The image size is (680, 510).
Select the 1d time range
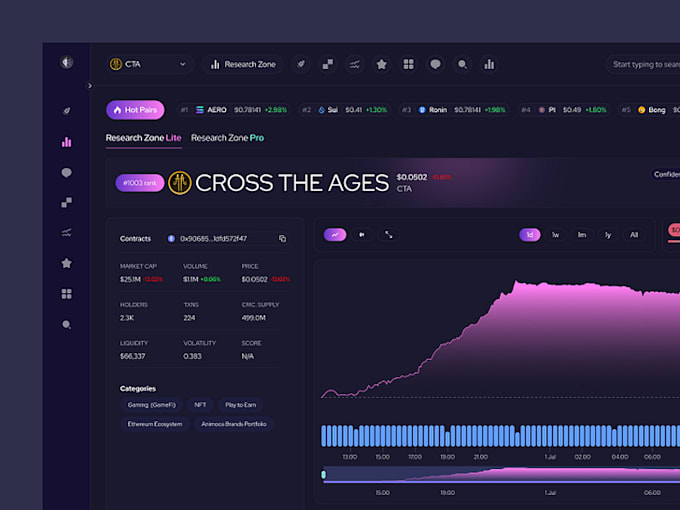(530, 235)
